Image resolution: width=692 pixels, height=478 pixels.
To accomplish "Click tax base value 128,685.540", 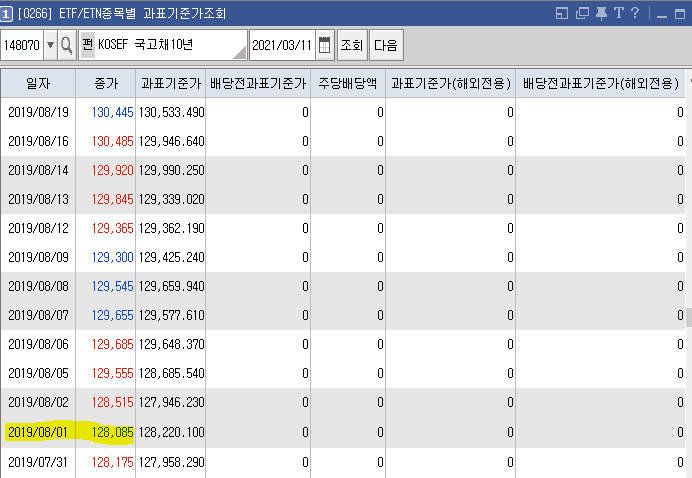I will click(x=171, y=373).
